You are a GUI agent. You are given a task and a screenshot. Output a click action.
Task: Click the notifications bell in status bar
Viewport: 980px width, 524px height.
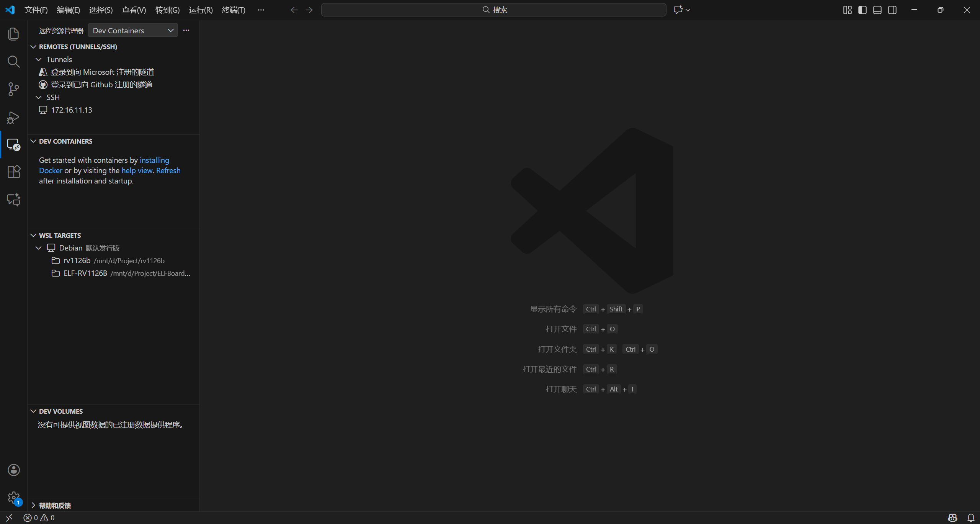971,518
